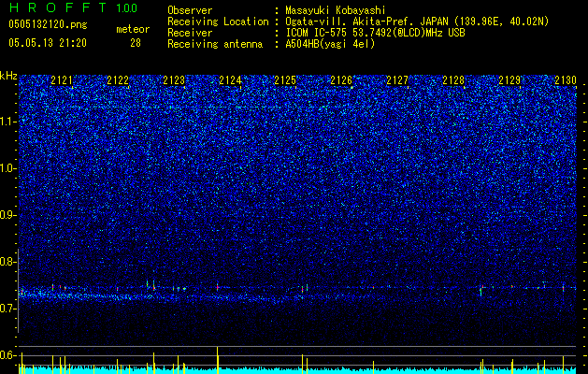The width and height of the screenshot is (588, 374).
Task: Click the Ogata-vill. Akita-Pref. location text
Action: pos(417,22)
